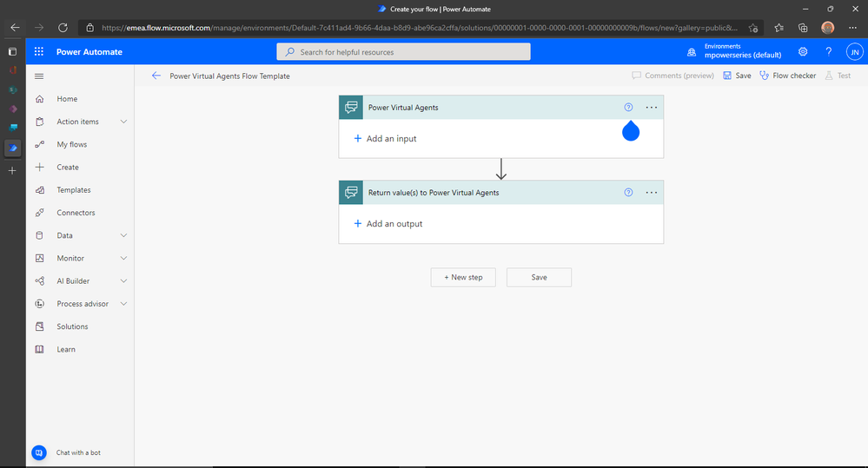Open more options on Return value(s) card

click(x=652, y=193)
